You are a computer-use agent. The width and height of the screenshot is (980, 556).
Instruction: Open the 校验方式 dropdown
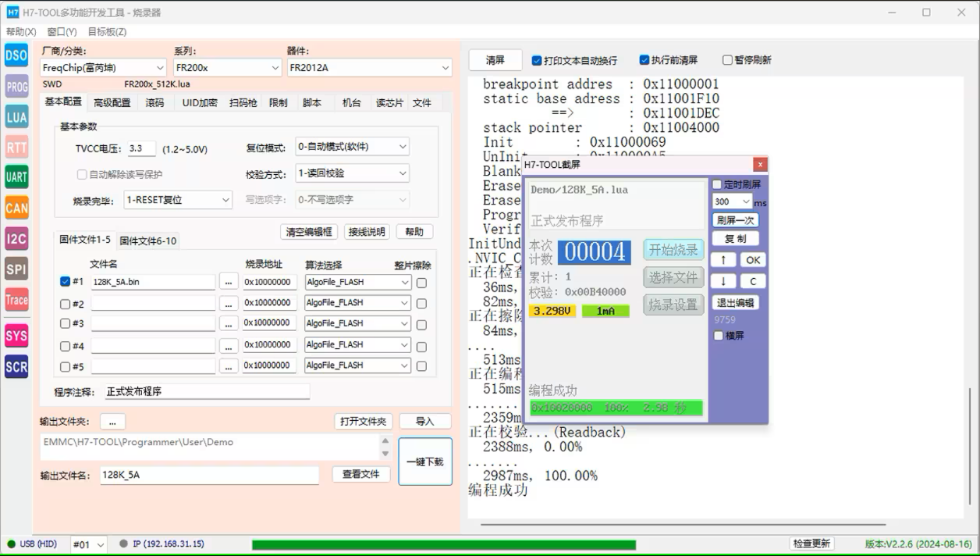coord(352,173)
